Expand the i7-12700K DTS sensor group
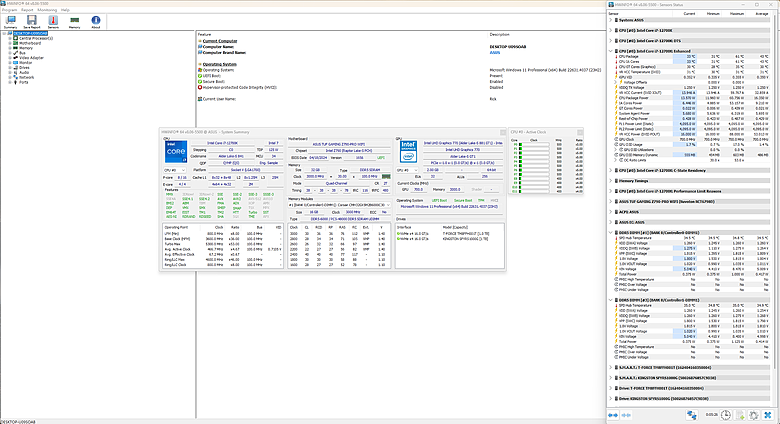The width and height of the screenshot is (780, 424). pyautogui.click(x=611, y=41)
